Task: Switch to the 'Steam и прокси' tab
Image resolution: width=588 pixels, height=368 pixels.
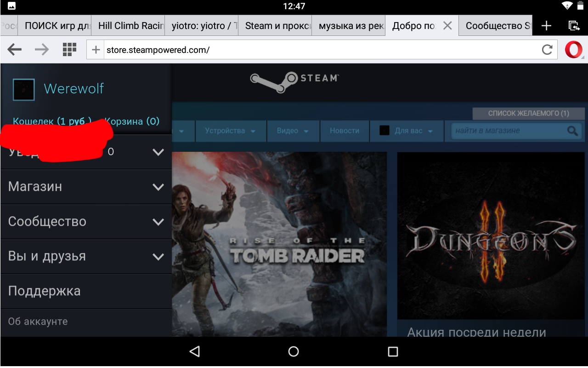Action: [x=275, y=26]
